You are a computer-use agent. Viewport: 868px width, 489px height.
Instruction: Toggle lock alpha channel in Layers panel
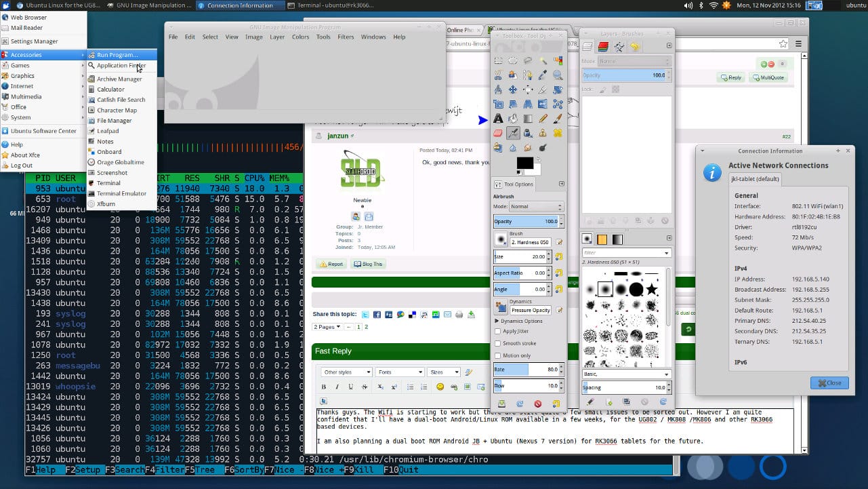coord(615,89)
